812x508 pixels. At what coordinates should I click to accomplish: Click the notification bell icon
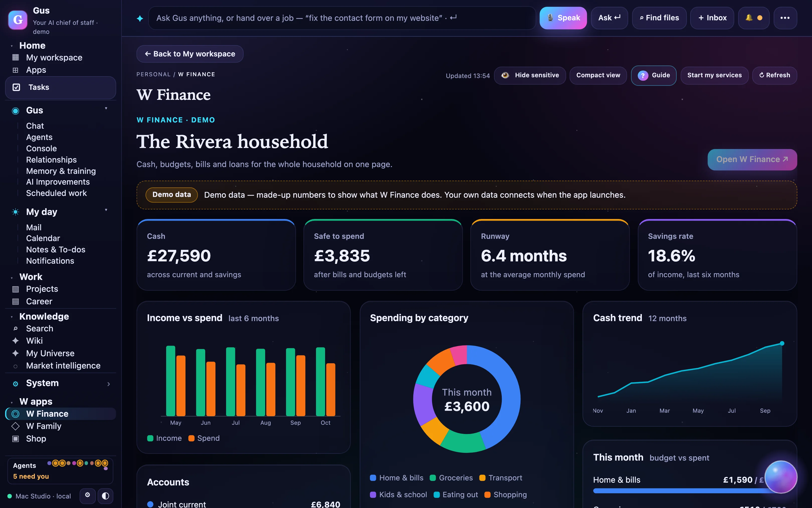coord(749,18)
